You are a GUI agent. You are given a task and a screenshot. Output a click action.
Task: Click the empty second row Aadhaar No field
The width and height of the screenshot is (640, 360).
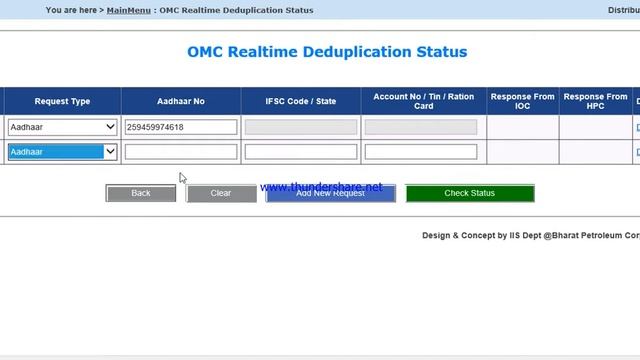point(181,152)
